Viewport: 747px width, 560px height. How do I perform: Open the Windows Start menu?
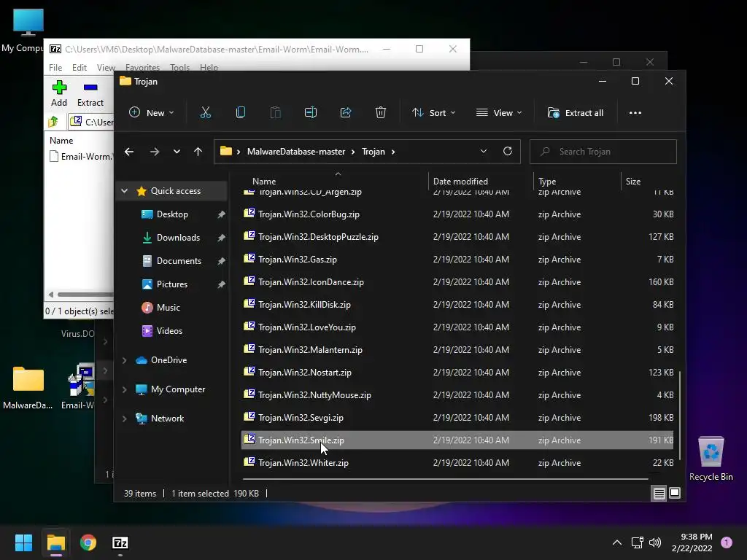[x=23, y=542]
